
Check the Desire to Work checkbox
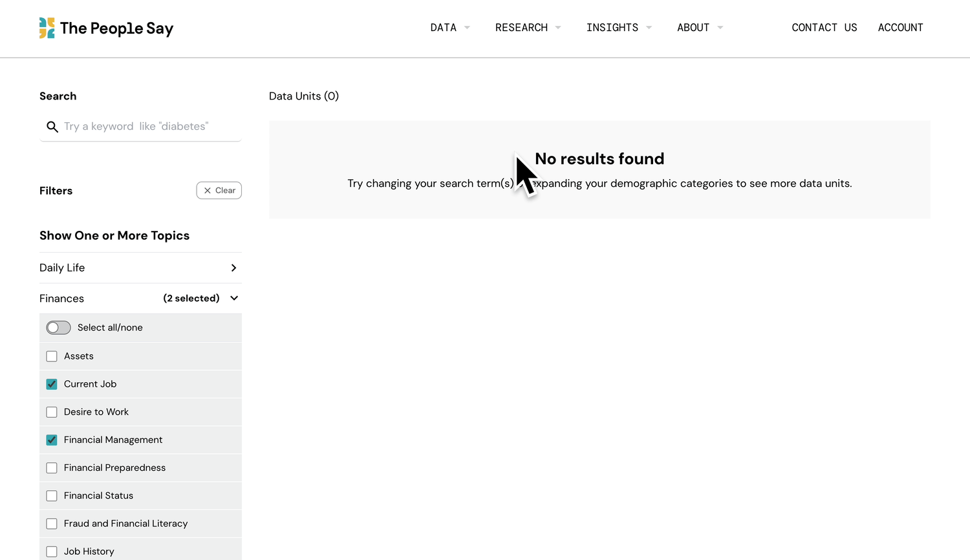pos(52,412)
